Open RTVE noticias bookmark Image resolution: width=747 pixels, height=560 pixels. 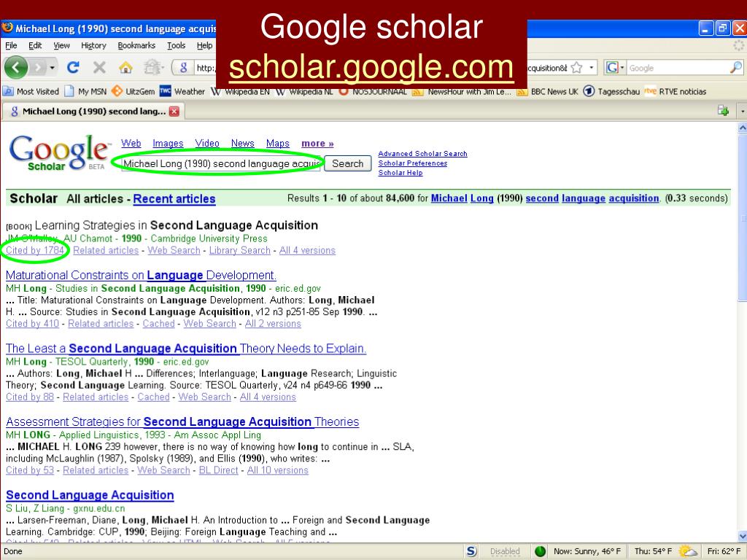point(676,91)
